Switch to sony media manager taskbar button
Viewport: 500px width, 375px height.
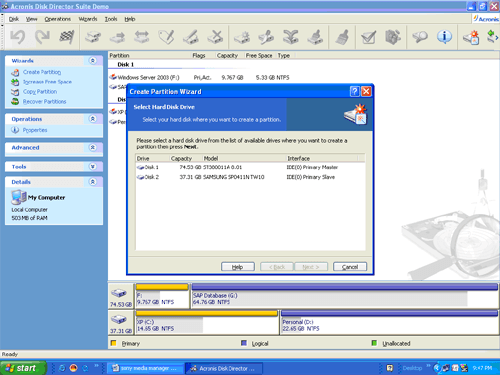pyautogui.click(x=146, y=368)
